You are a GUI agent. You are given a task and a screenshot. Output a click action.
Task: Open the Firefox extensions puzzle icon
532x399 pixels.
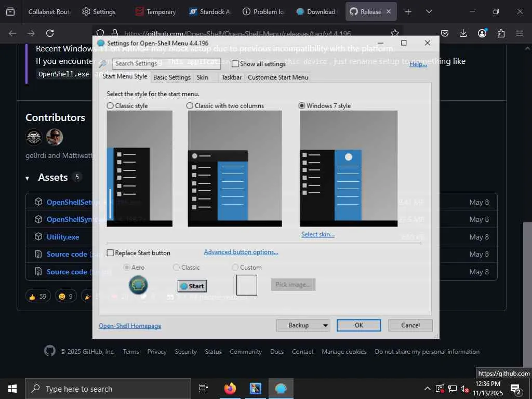click(x=501, y=33)
